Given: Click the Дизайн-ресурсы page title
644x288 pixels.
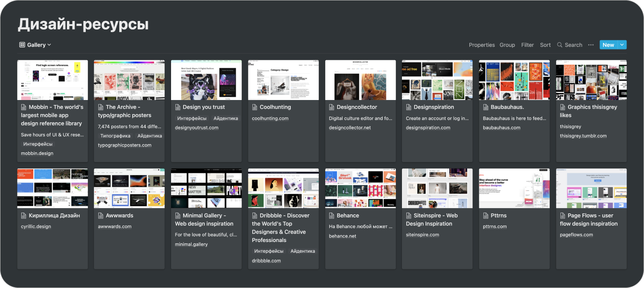Looking at the screenshot, I should pyautogui.click(x=83, y=24).
